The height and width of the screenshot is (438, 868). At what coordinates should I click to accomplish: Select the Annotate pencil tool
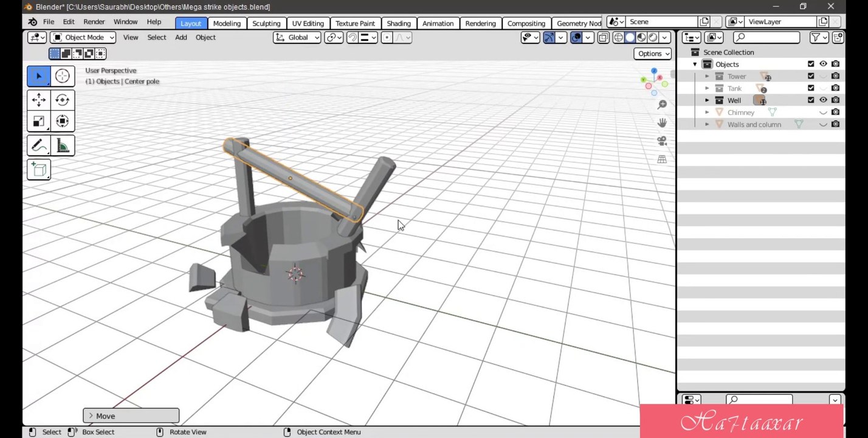[39, 145]
